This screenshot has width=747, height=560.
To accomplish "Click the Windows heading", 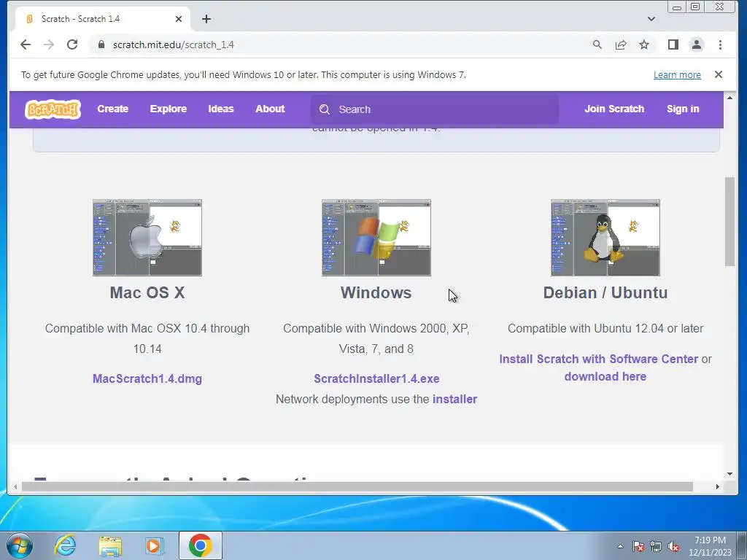I will [x=376, y=292].
